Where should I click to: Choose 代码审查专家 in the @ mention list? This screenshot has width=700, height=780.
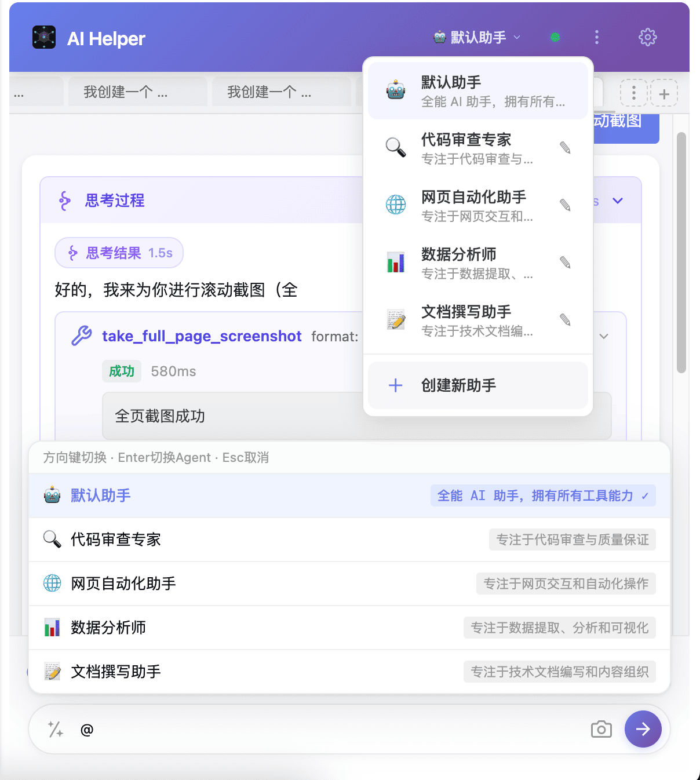point(349,540)
